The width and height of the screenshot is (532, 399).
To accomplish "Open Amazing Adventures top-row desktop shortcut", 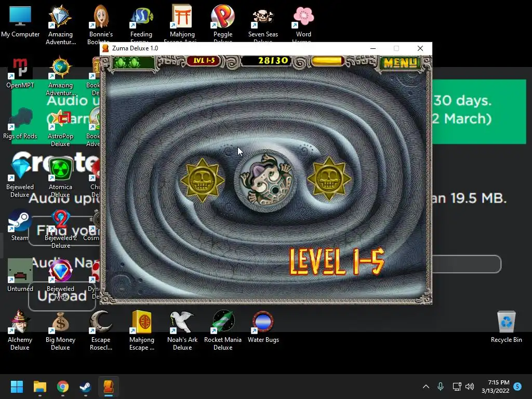I will pyautogui.click(x=60, y=24).
